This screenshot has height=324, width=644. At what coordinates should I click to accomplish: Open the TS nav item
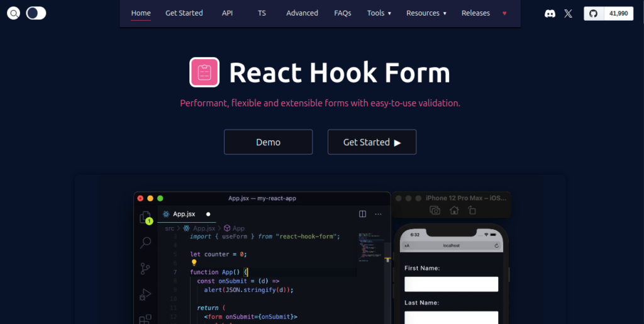pyautogui.click(x=262, y=13)
